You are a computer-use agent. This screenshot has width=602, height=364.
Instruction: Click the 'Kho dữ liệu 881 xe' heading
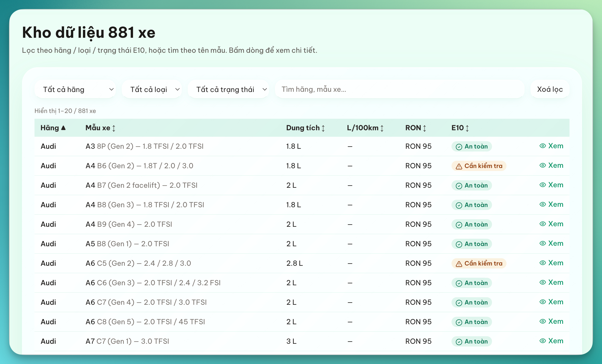89,33
